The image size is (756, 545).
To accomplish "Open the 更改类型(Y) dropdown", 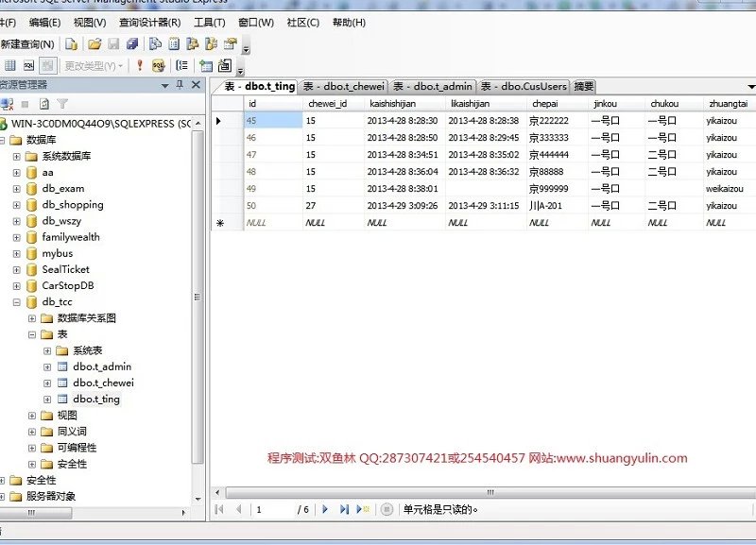I will [94, 65].
